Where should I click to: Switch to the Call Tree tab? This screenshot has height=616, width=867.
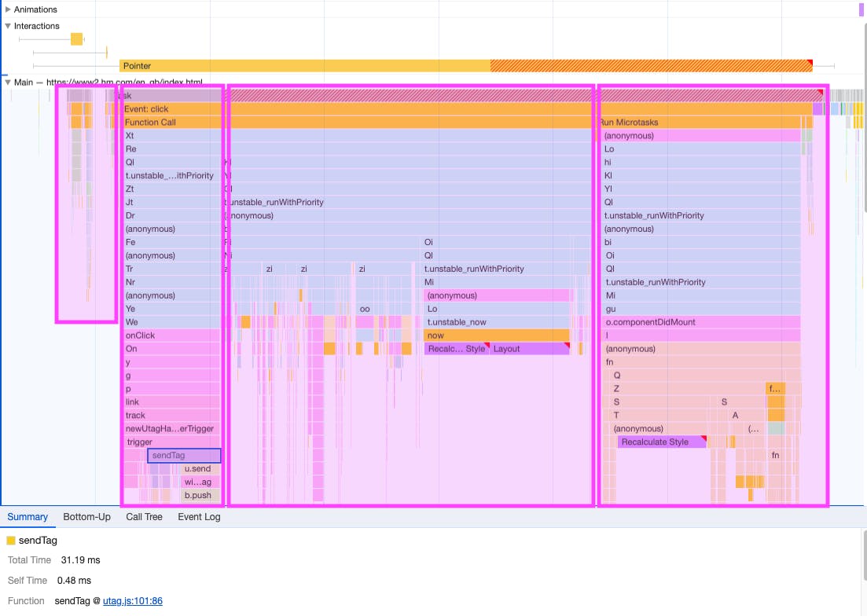(x=144, y=517)
